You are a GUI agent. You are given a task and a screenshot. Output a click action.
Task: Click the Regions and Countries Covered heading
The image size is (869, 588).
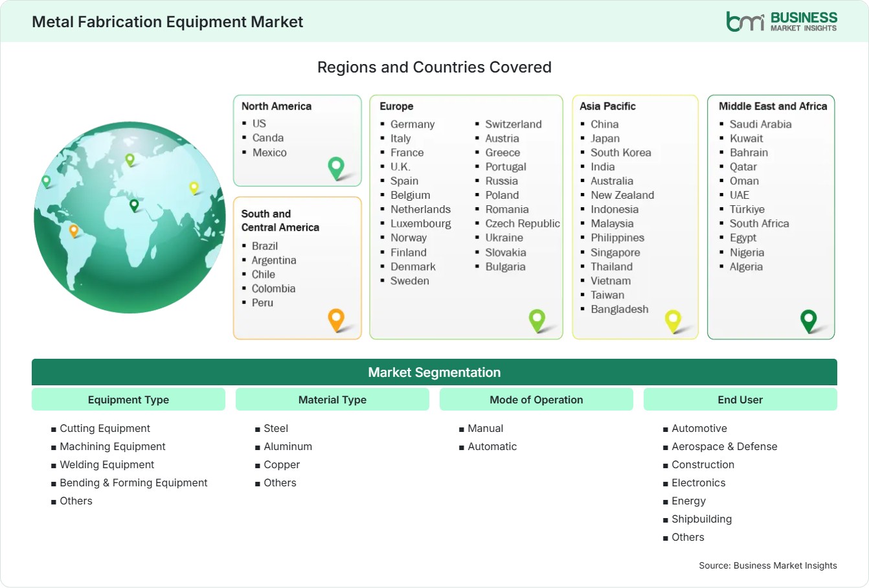(435, 67)
